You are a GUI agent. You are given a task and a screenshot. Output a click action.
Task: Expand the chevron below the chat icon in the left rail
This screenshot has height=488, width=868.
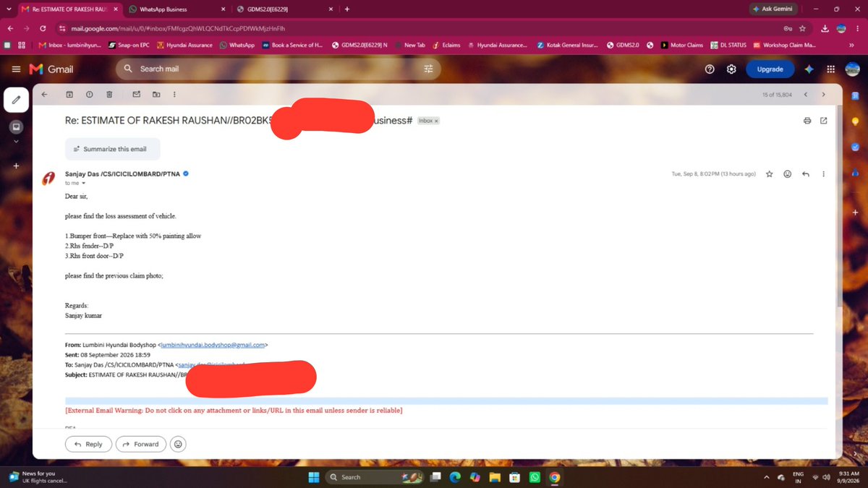pyautogui.click(x=17, y=142)
